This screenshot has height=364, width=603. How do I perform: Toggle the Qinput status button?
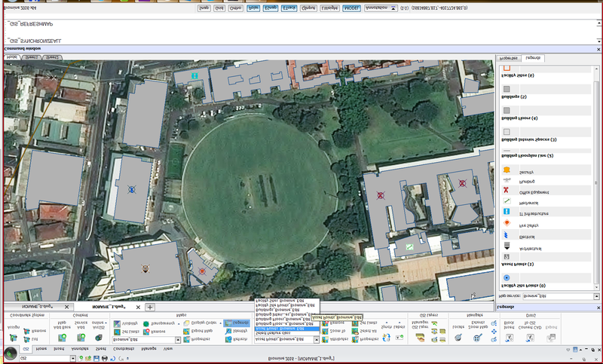pos(308,8)
